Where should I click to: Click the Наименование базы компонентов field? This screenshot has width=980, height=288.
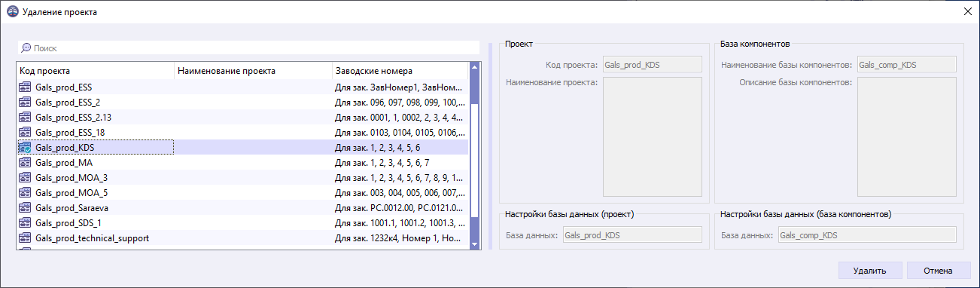tap(906, 65)
